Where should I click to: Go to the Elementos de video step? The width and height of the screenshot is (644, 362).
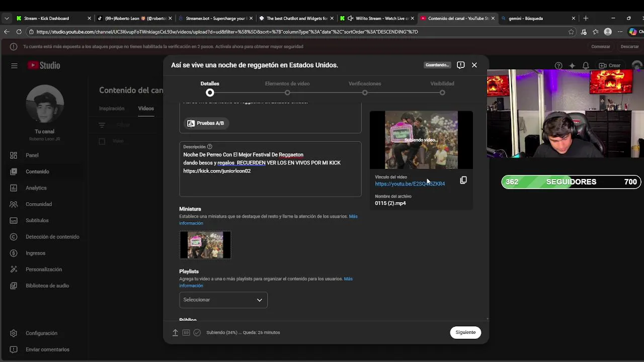click(x=287, y=88)
